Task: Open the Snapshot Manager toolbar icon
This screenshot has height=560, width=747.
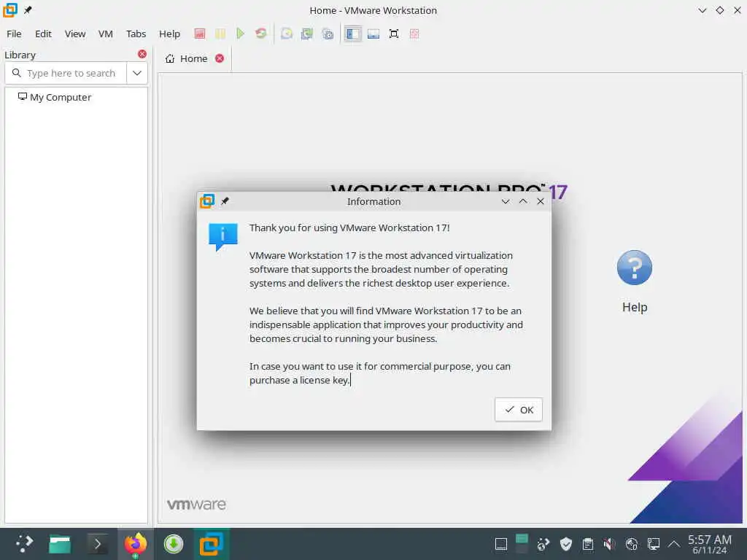Action: (x=328, y=34)
